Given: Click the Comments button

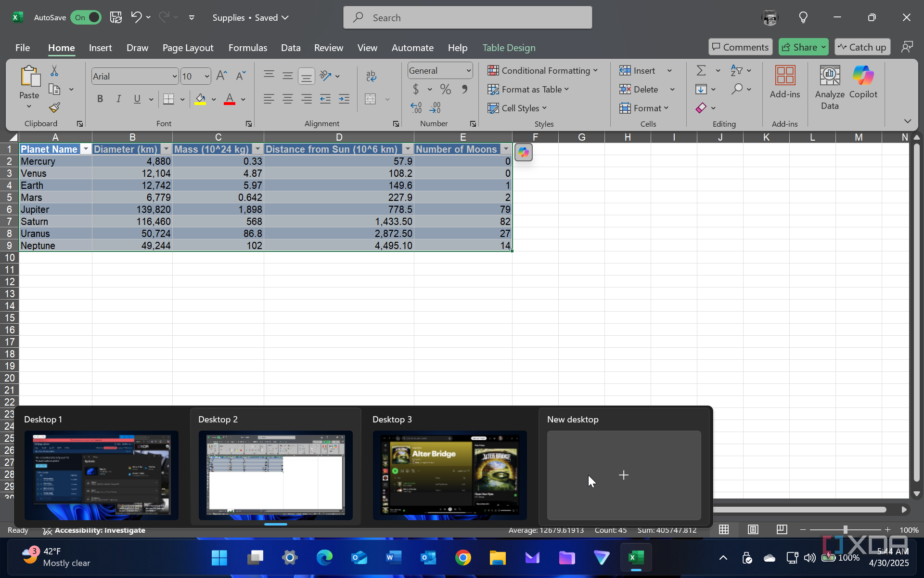Looking at the screenshot, I should [740, 47].
